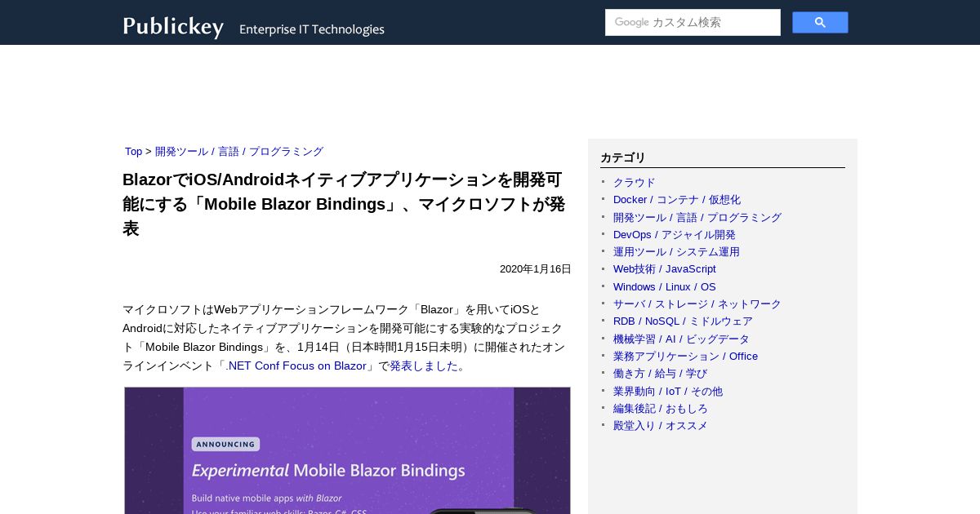Image resolution: width=980 pixels, height=514 pixels.
Task: Click the article headline about Mobile Blazor Bindings
Action: (344, 204)
